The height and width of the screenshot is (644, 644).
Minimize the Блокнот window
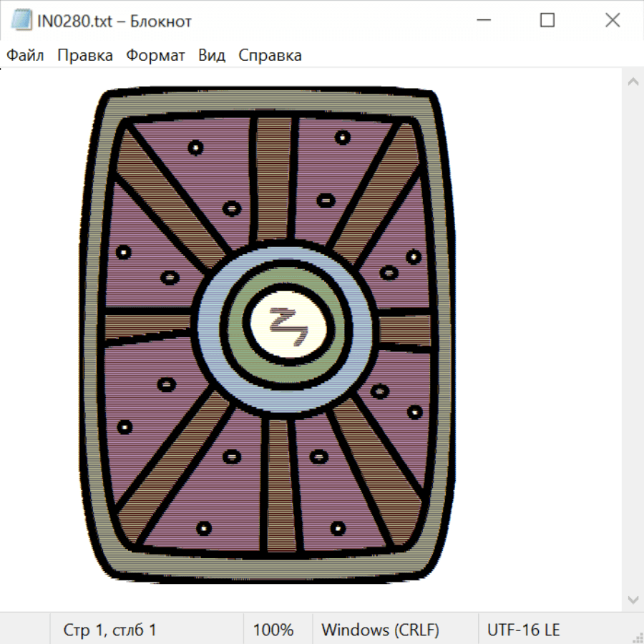tap(482, 21)
